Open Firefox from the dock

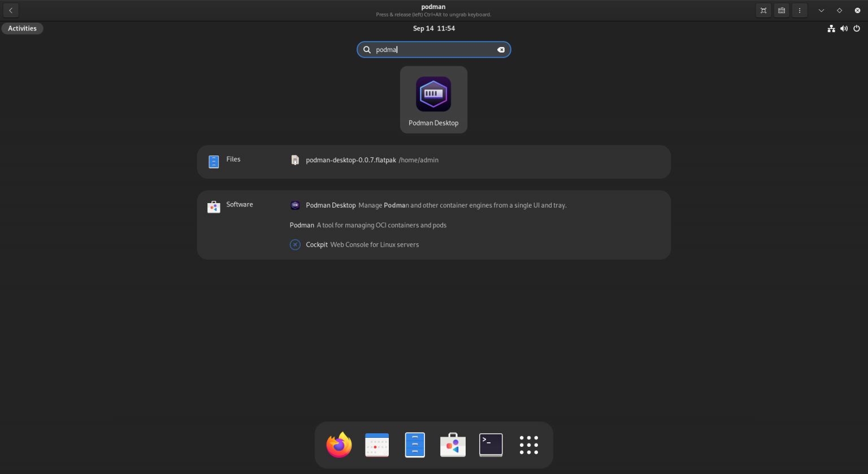coord(338,445)
